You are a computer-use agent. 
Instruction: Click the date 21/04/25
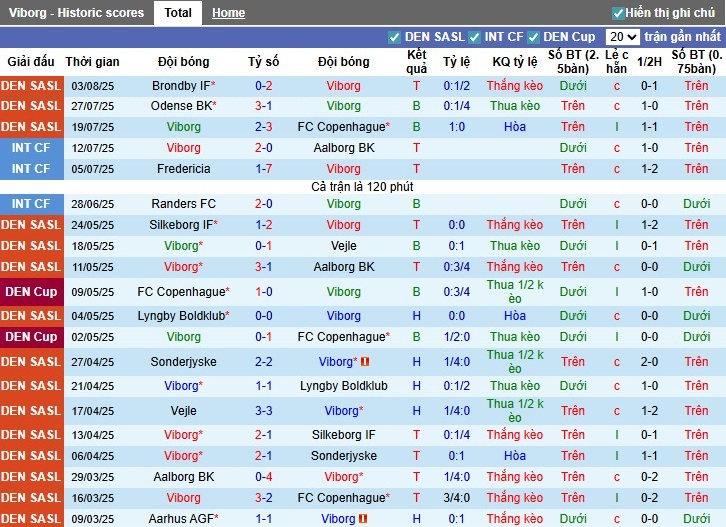point(92,386)
